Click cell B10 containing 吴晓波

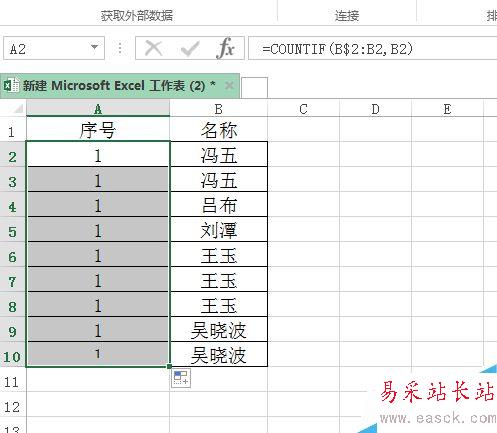click(x=219, y=354)
